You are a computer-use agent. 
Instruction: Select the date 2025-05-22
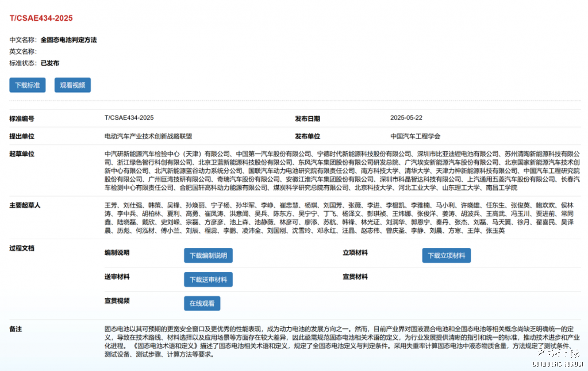pos(406,118)
